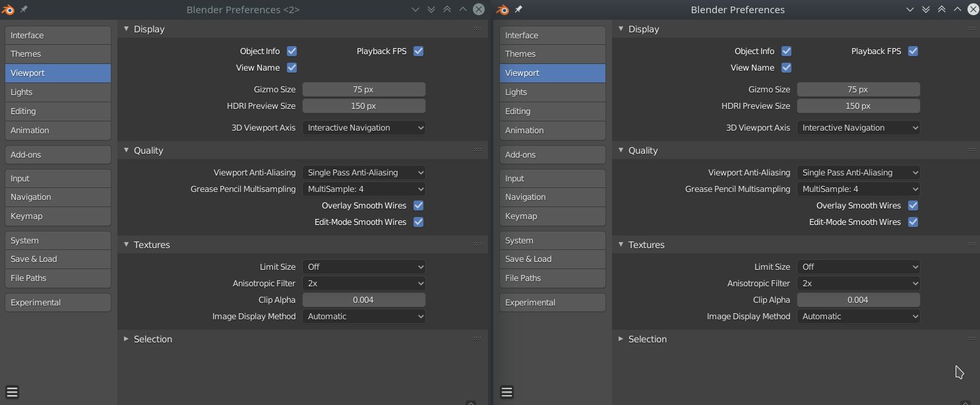980x405 pixels.
Task: Toggle View Name checkbox in left window
Action: pyautogui.click(x=291, y=67)
